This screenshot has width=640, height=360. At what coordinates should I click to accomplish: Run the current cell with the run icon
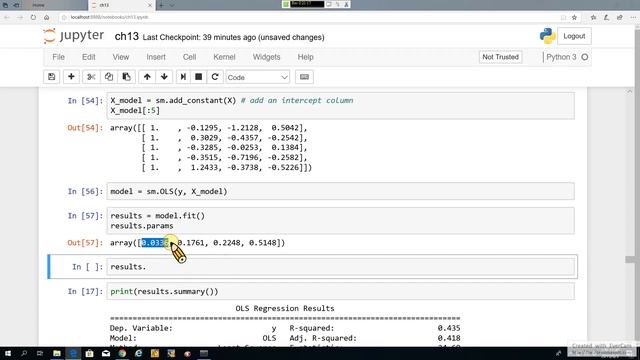(183, 77)
